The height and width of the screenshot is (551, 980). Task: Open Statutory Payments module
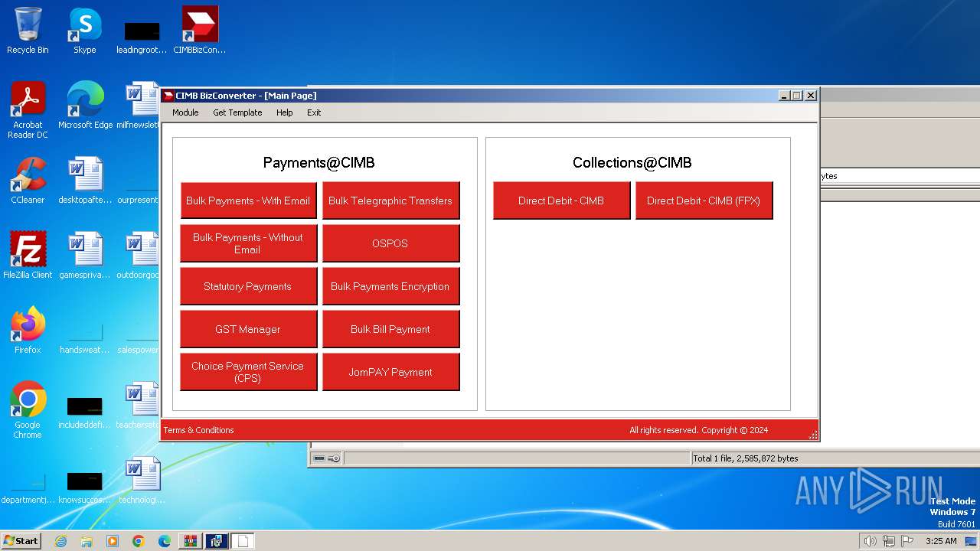click(248, 286)
